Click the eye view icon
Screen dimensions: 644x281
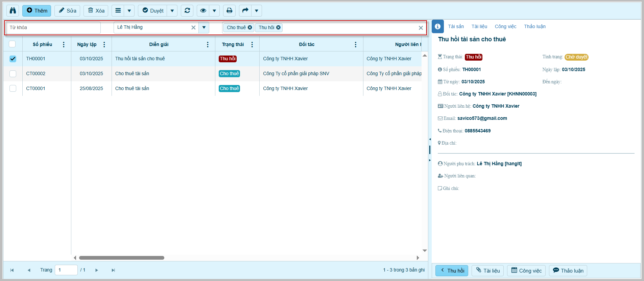click(x=203, y=10)
